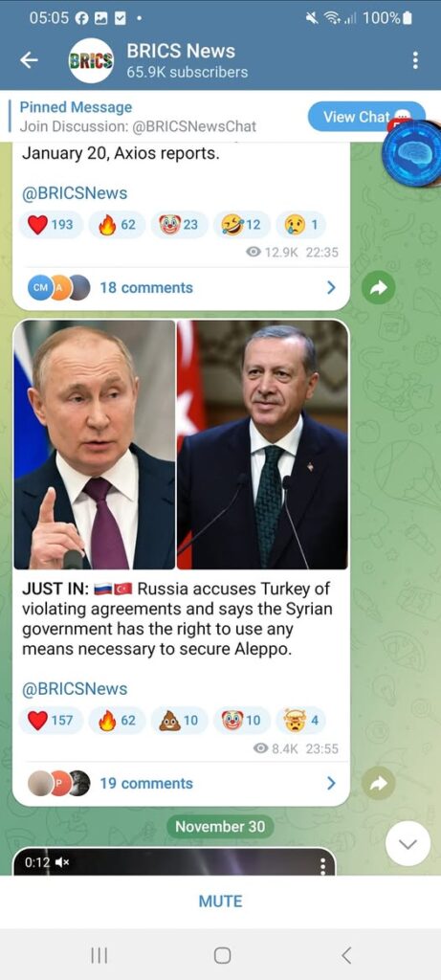Expand the 19 comments thread chevron
Viewport: 441px width, 980px height.
click(x=331, y=783)
